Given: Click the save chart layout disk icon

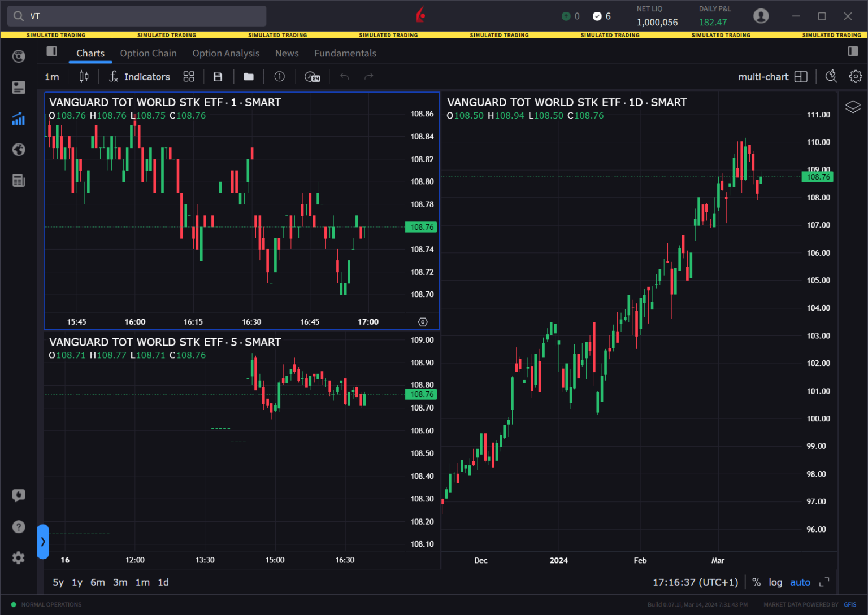Looking at the screenshot, I should [218, 76].
